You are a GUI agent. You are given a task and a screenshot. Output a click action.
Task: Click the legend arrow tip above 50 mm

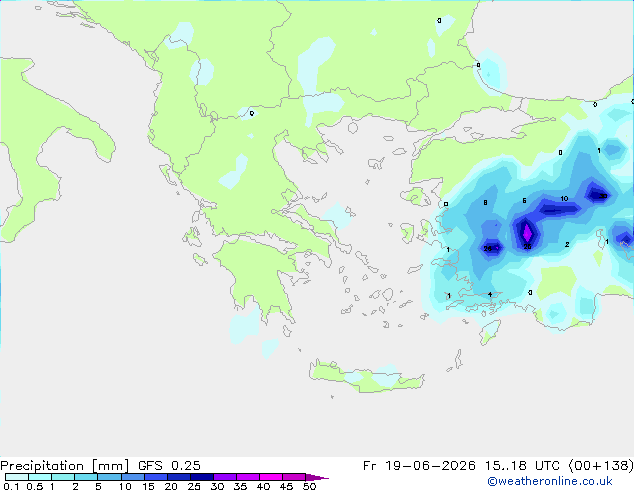(317, 477)
